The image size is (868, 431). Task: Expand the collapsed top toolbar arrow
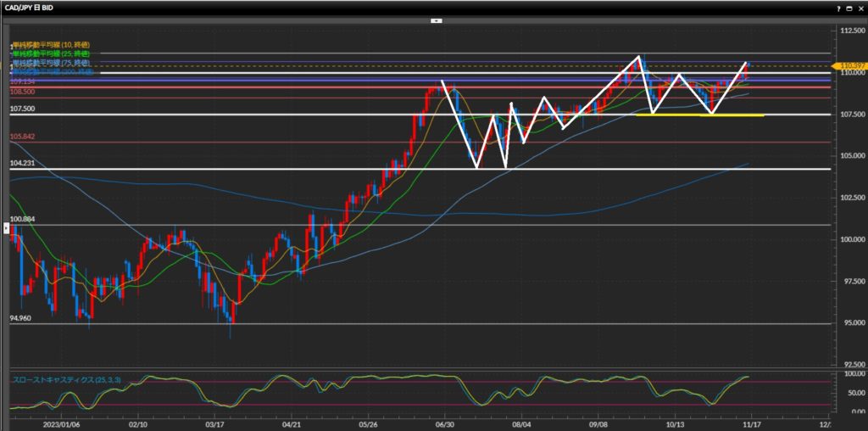tap(434, 19)
